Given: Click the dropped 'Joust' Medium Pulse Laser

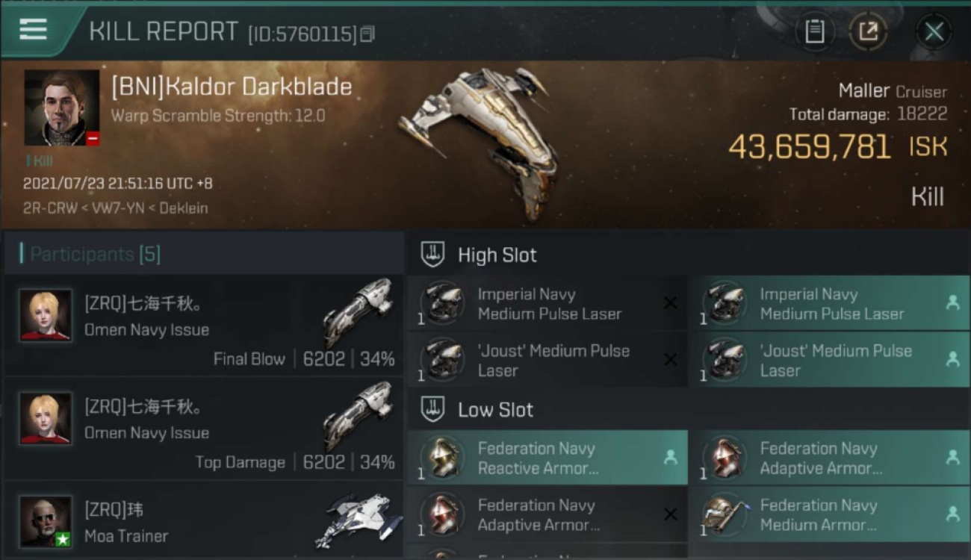Looking at the screenshot, I should 830,360.
